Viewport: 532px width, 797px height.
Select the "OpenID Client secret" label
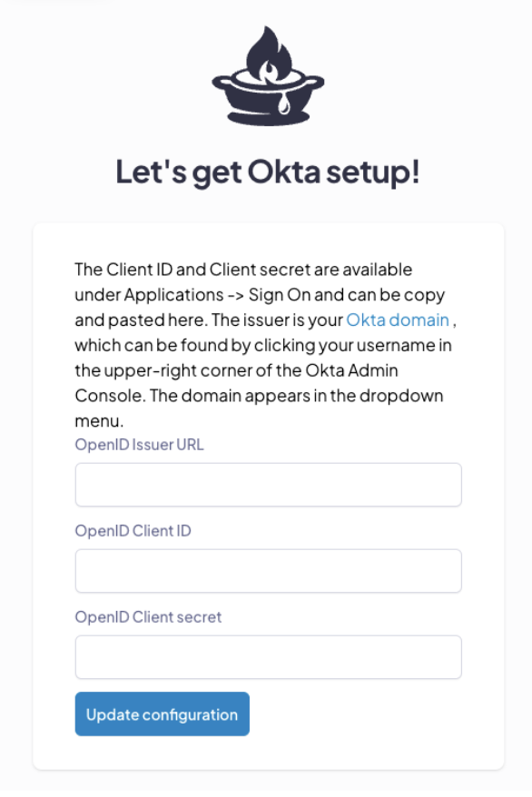click(148, 617)
